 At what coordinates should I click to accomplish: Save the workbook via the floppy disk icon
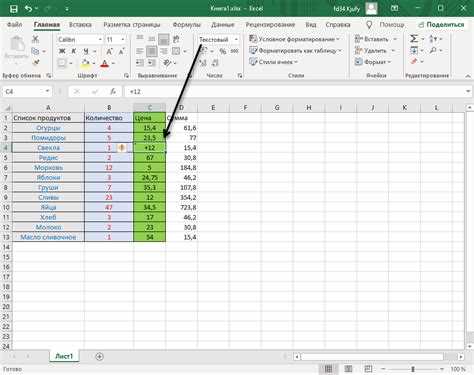pyautogui.click(x=14, y=9)
